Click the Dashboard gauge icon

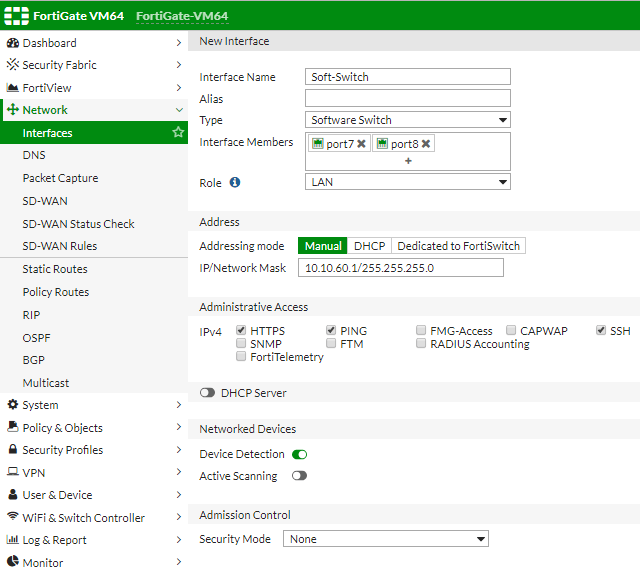pyautogui.click(x=13, y=43)
